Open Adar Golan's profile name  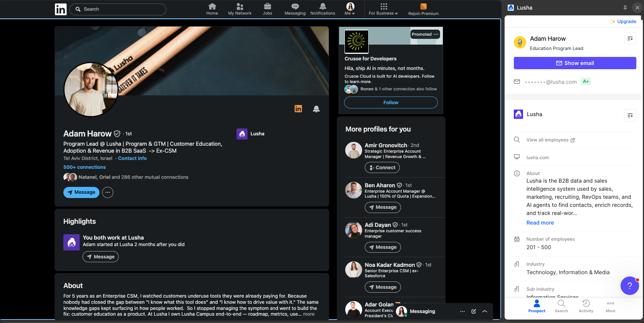(379, 305)
